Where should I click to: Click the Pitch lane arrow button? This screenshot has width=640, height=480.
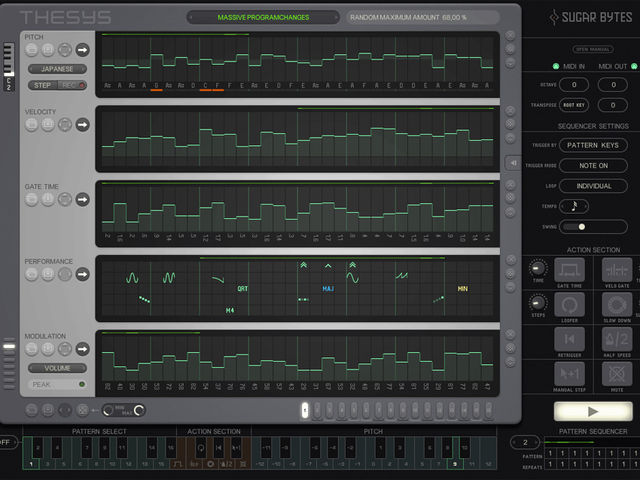pyautogui.click(x=82, y=50)
